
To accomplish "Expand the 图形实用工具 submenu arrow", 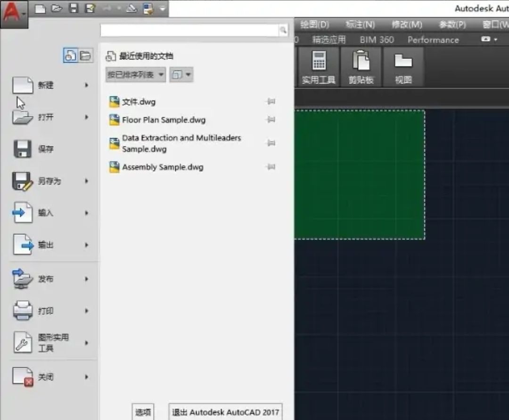I will (x=86, y=342).
